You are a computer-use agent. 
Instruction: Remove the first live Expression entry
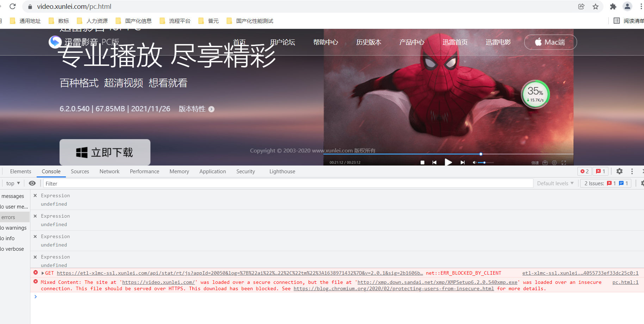35,195
